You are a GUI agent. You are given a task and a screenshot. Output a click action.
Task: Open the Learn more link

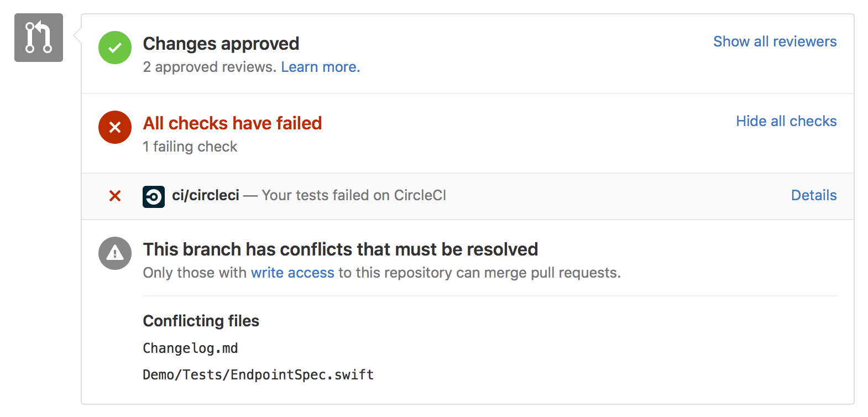point(320,67)
